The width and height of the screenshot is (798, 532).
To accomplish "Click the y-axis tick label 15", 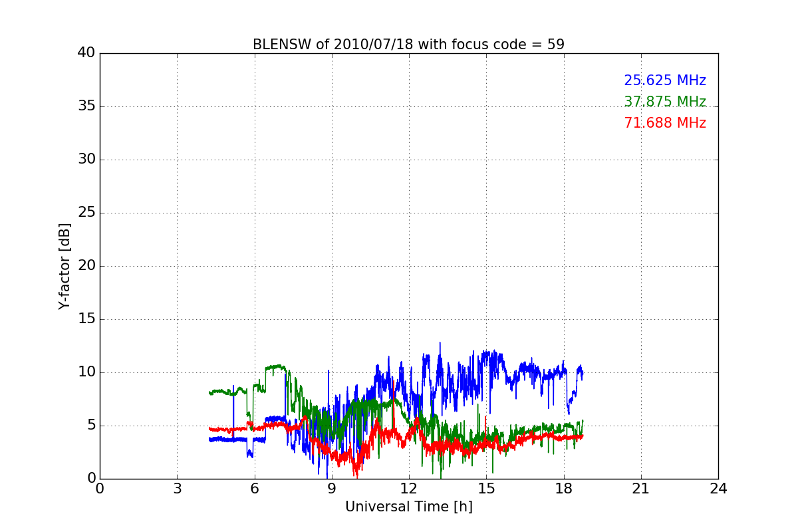I will click(86, 319).
